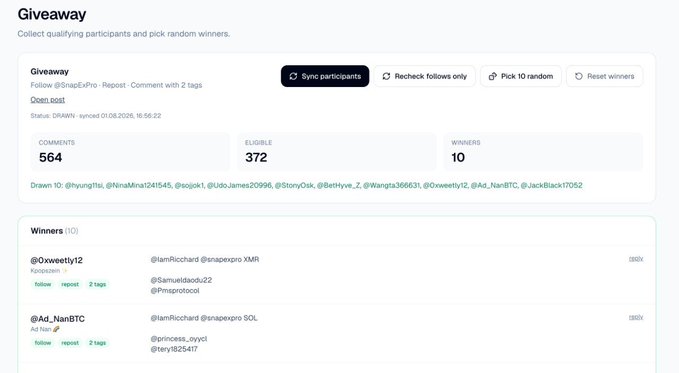Click the Winners count 10

458,157
